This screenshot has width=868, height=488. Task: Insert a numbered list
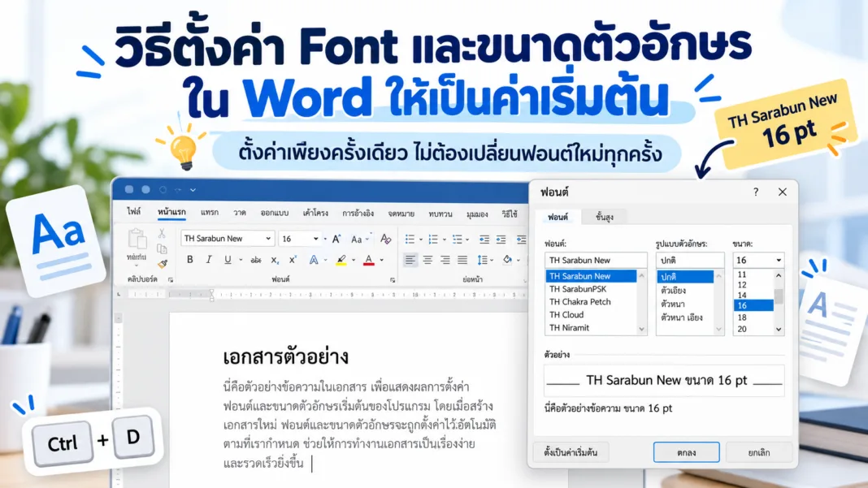(433, 239)
